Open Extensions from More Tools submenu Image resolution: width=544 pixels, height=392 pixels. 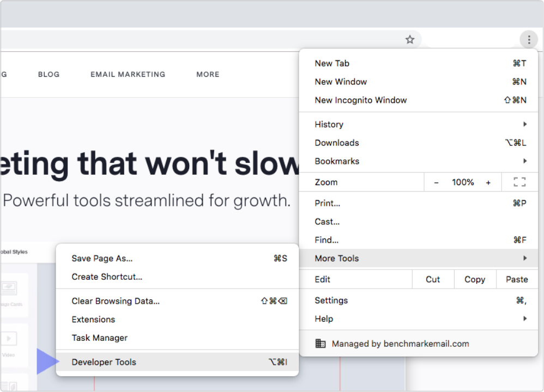tap(177, 319)
